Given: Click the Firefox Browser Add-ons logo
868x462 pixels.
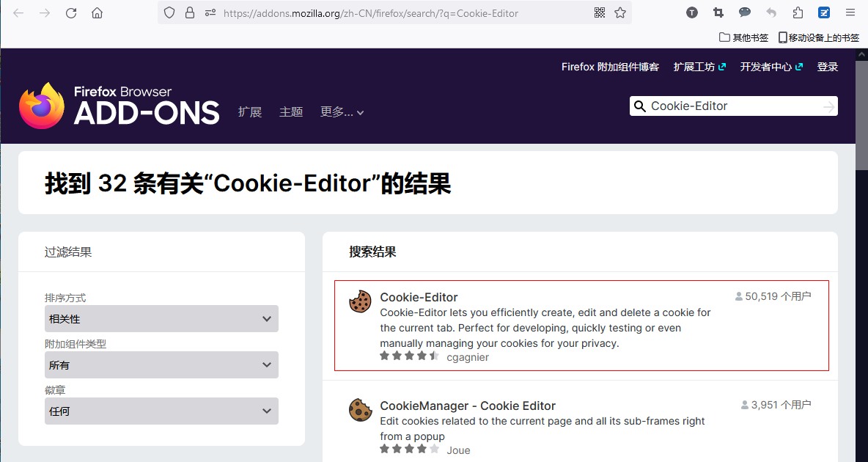Looking at the screenshot, I should (119, 106).
